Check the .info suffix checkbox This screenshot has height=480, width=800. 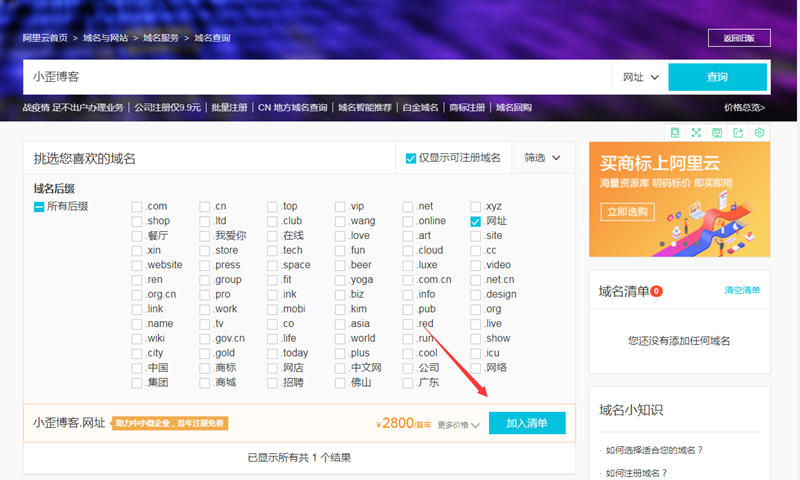pyautogui.click(x=408, y=295)
